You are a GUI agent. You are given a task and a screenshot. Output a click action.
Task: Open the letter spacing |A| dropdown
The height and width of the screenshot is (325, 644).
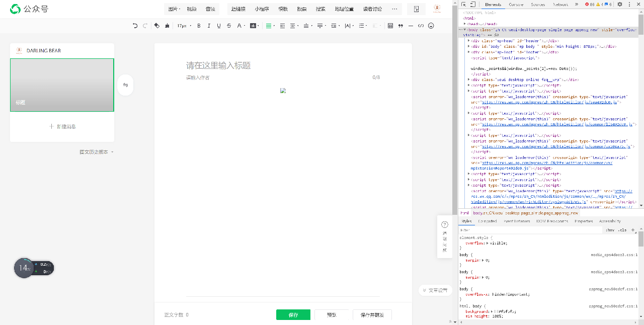coord(349,26)
